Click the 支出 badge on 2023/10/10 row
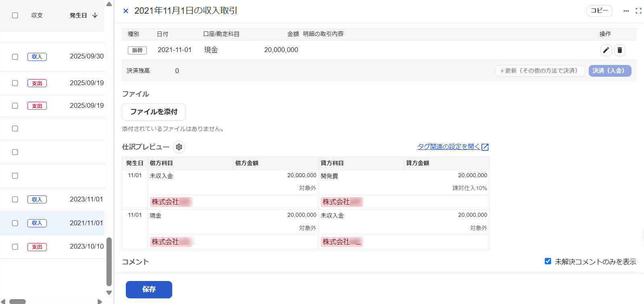 [37, 247]
